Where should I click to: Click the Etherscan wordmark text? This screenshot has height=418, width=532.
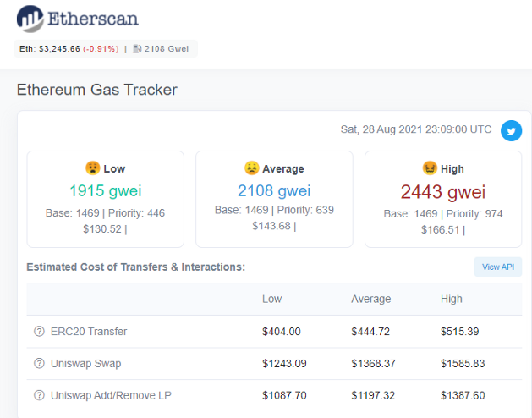(93, 19)
